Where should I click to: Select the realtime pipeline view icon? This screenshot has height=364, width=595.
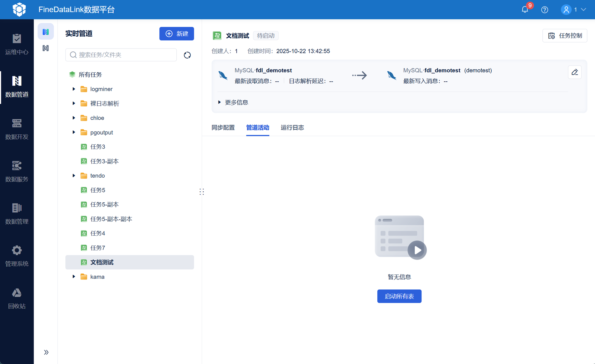(46, 32)
